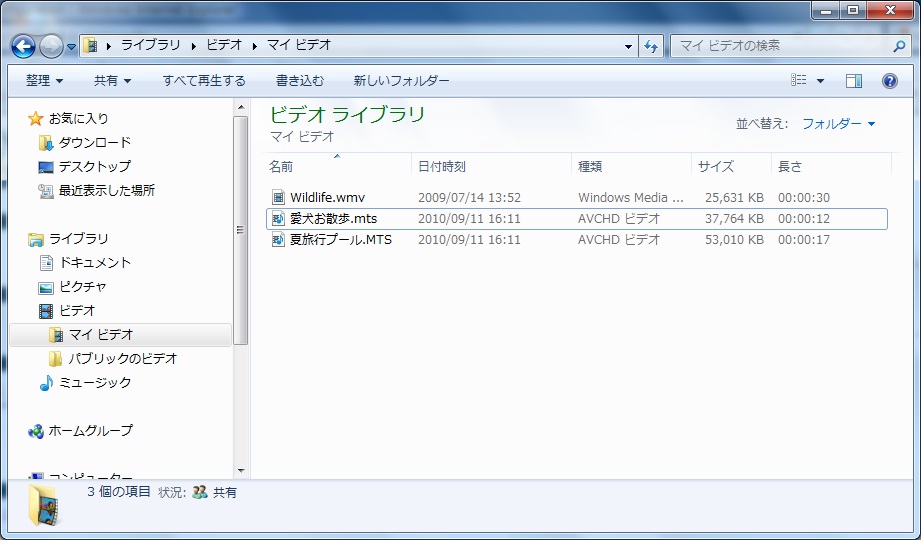The image size is (921, 540).
Task: Sort by the サイズ column header
Action: pos(731,166)
